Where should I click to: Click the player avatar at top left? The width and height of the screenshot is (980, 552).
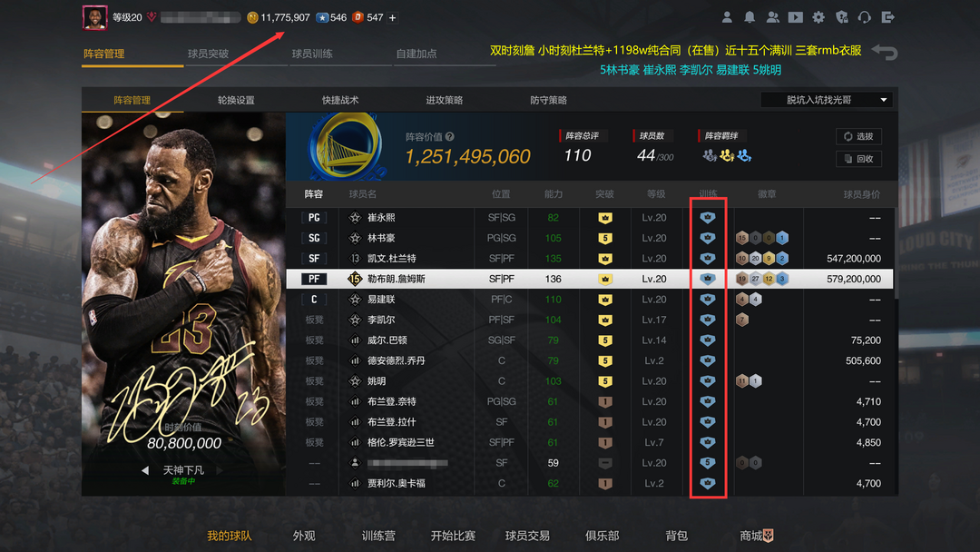94,17
